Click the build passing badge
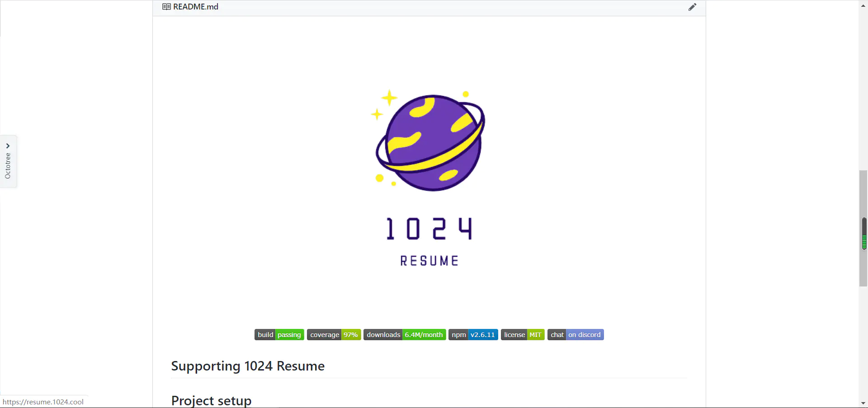The image size is (868, 408). (x=279, y=335)
